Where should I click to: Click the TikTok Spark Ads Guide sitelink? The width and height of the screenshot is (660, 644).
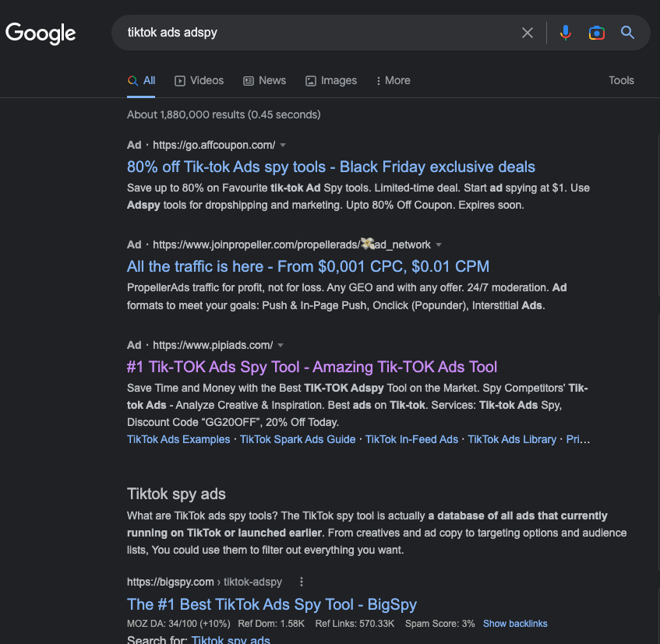coord(298,439)
